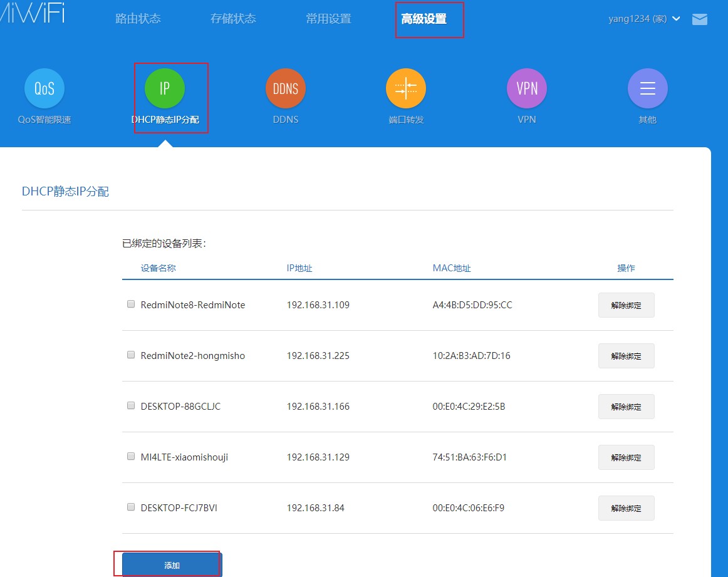The image size is (728, 577).
Task: Open the orange DDNS icon
Action: click(286, 88)
